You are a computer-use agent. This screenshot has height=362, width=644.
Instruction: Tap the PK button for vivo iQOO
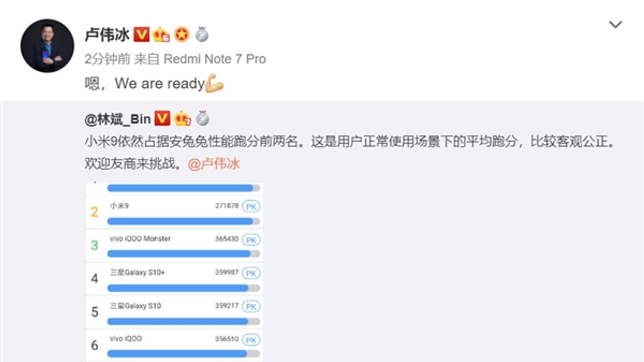[251, 340]
